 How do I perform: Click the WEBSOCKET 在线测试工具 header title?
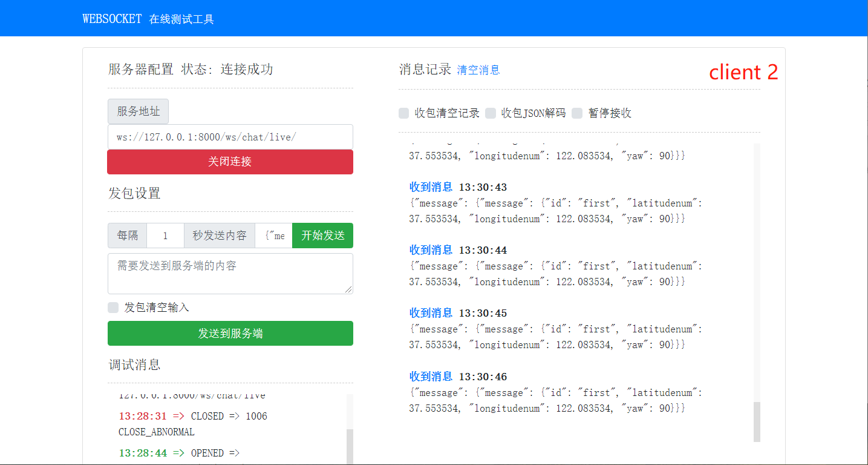coord(148,19)
